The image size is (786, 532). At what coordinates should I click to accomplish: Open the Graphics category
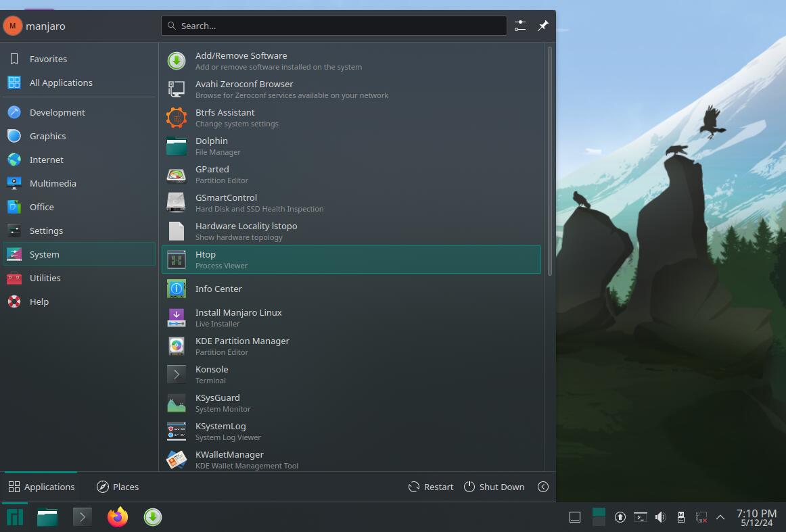[79, 136]
